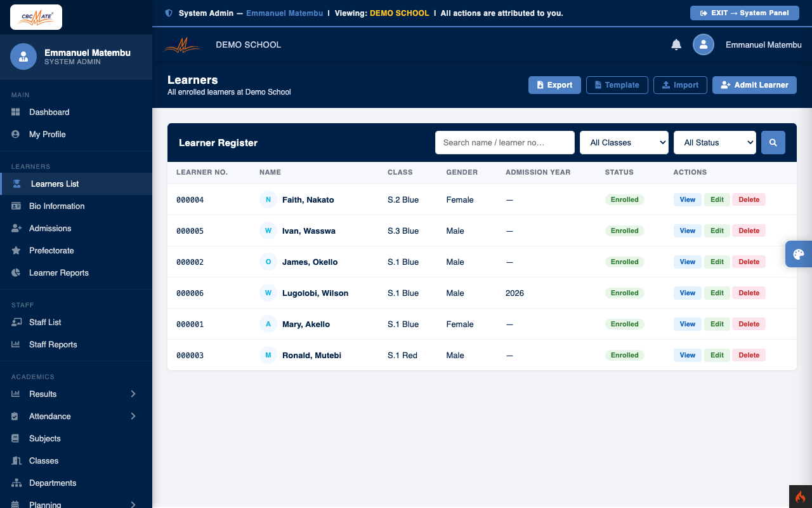Click the Export button
The width and height of the screenshot is (812, 508).
tap(554, 85)
